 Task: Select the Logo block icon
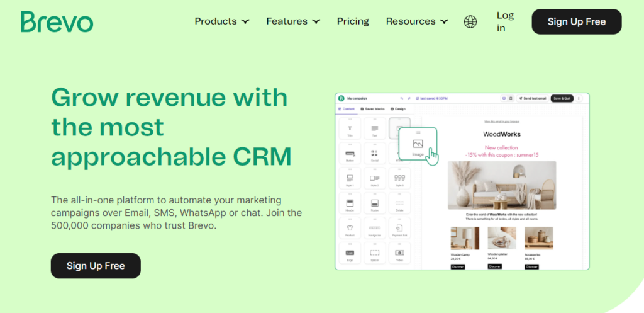pyautogui.click(x=350, y=253)
